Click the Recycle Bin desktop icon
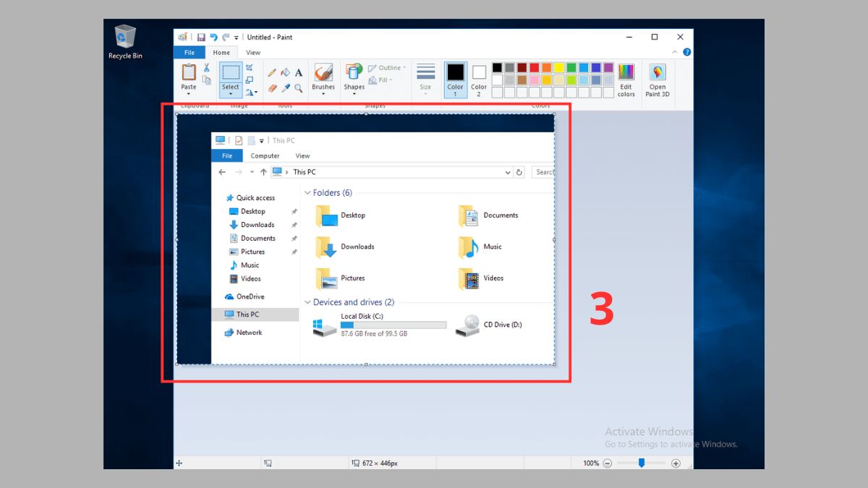The height and width of the screenshot is (488, 868). [125, 42]
